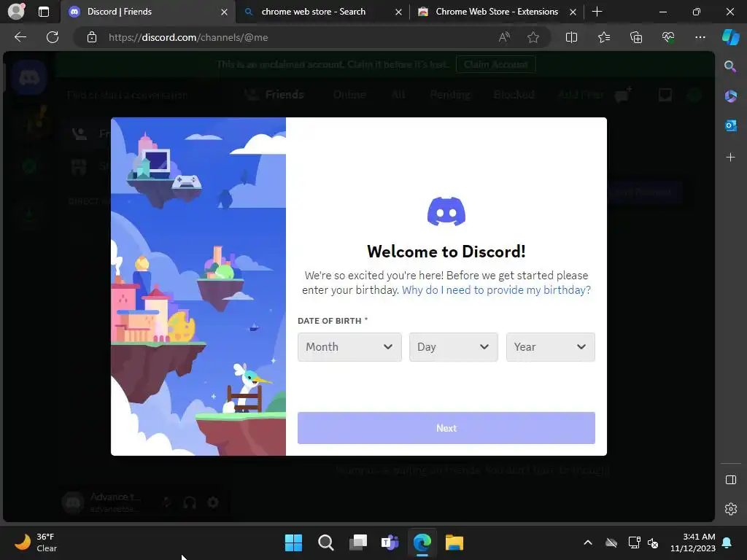The width and height of the screenshot is (747, 560).
Task: Open the Month dropdown for date of birth
Action: click(349, 346)
